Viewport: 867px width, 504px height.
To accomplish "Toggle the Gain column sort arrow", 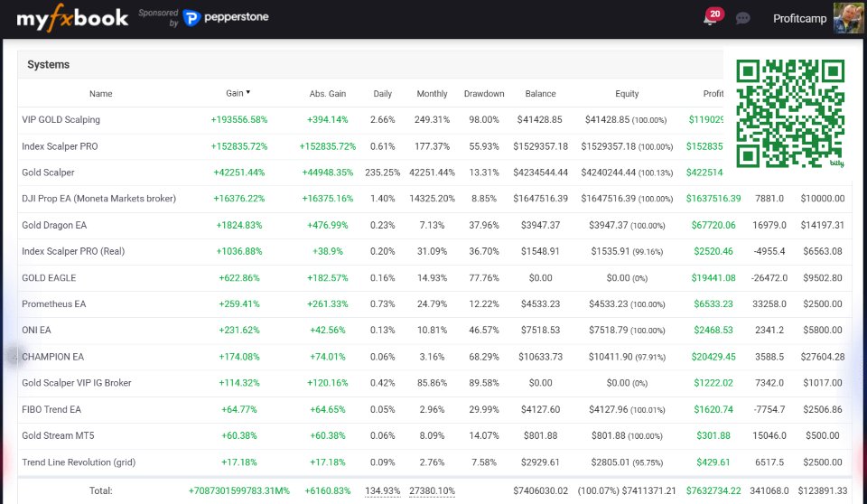I will click(248, 92).
